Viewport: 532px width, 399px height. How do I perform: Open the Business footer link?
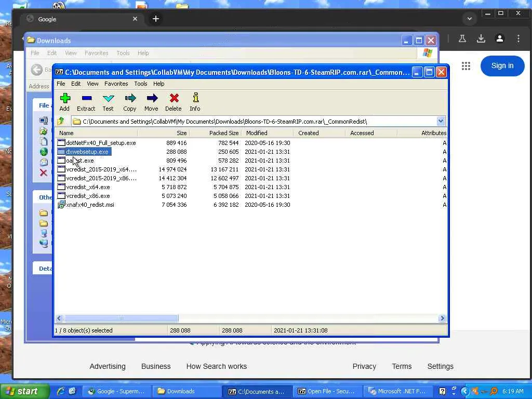pyautogui.click(x=156, y=366)
